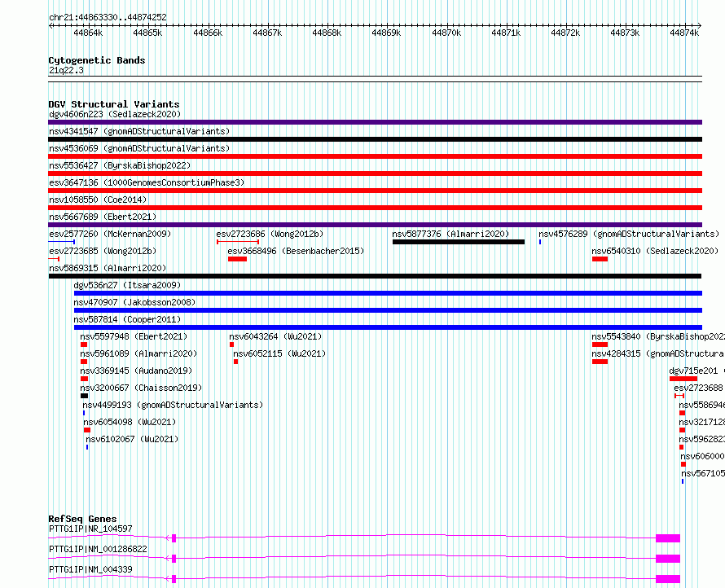Viewport: 725px width, 588px height.
Task: Click the nsv6102067 (Wu2021) label
Action: 132,439
